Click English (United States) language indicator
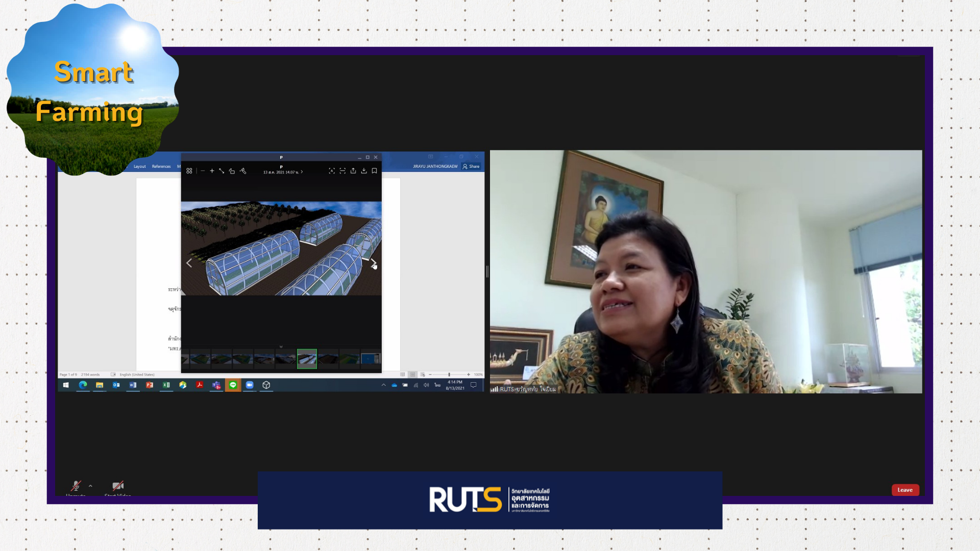Image resolution: width=980 pixels, height=551 pixels. point(137,374)
